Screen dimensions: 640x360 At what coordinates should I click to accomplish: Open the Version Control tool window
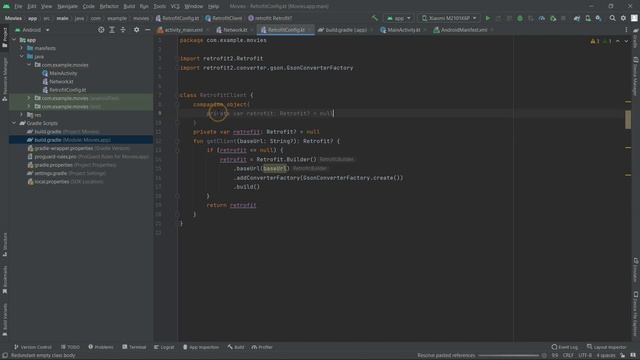33,347
